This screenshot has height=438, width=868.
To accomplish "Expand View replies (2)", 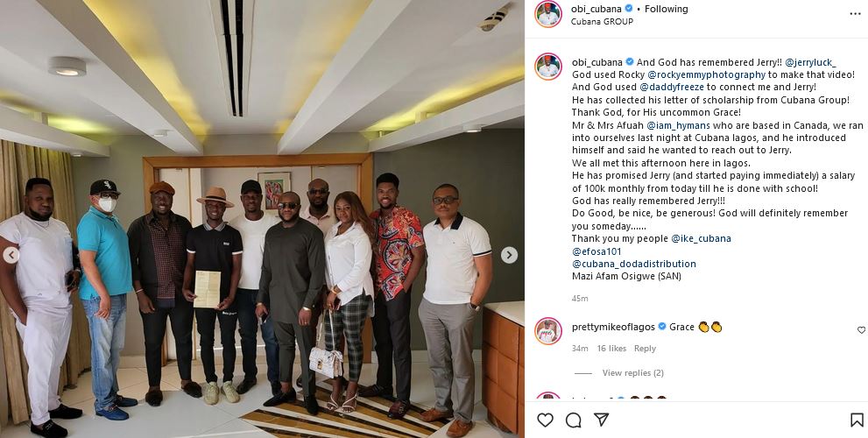I will tap(632, 372).
